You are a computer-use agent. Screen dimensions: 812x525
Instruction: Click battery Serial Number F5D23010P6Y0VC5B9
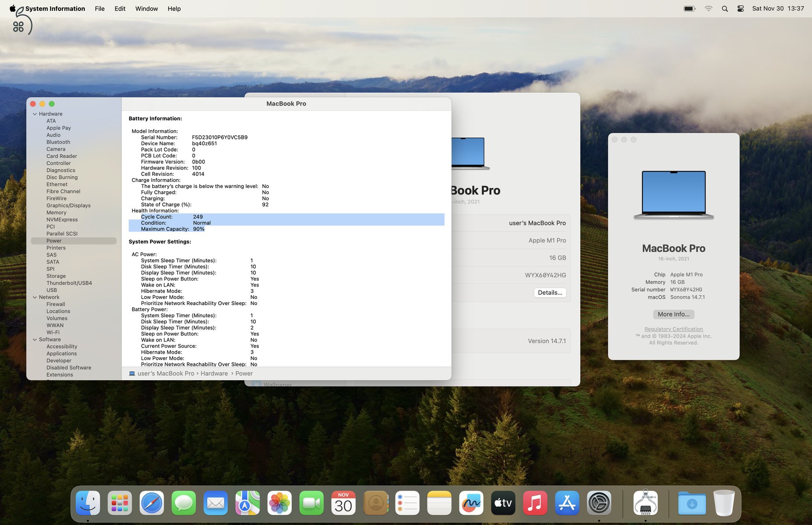pyautogui.click(x=220, y=138)
